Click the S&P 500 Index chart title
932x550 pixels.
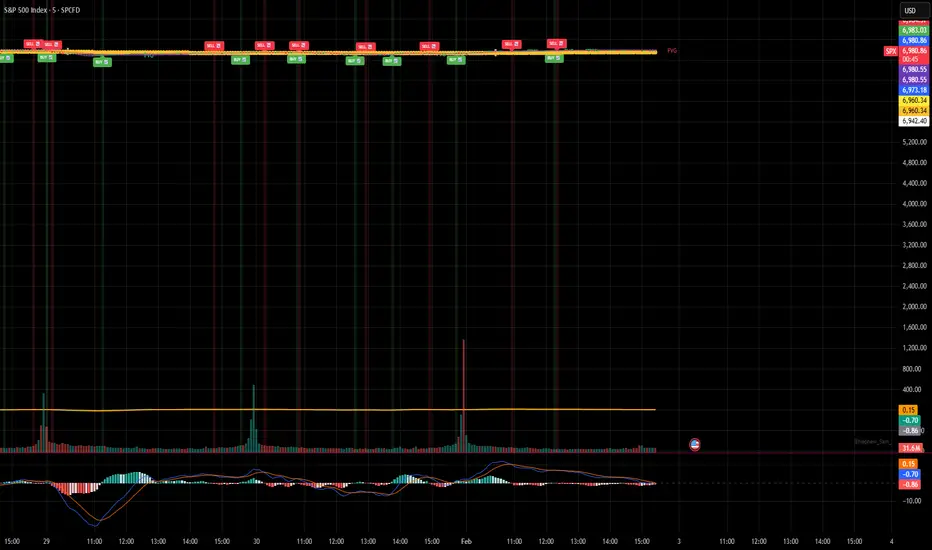(x=42, y=10)
